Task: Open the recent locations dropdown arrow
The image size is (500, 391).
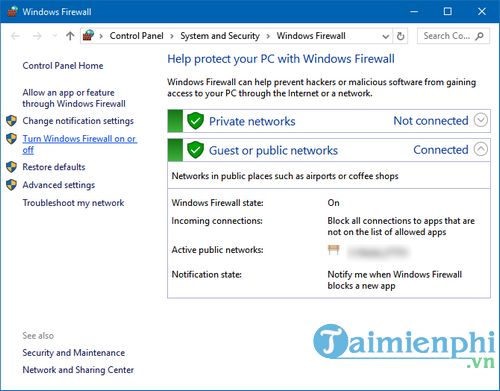Action: 55,36
